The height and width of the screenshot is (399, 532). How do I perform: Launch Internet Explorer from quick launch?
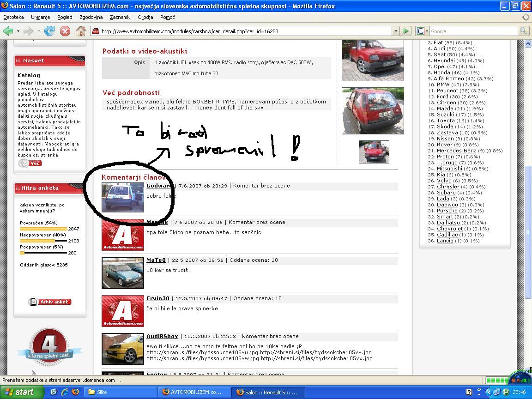[x=65, y=392]
